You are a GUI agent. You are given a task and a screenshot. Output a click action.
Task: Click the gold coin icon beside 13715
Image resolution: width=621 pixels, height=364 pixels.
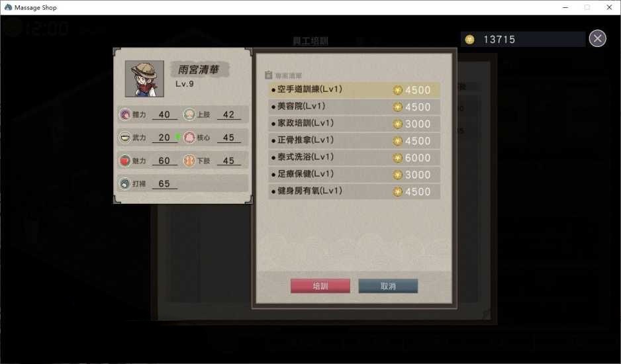point(469,40)
